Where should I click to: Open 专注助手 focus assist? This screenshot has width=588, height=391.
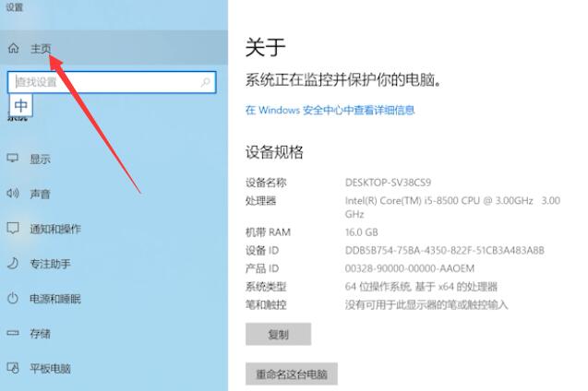pos(50,264)
